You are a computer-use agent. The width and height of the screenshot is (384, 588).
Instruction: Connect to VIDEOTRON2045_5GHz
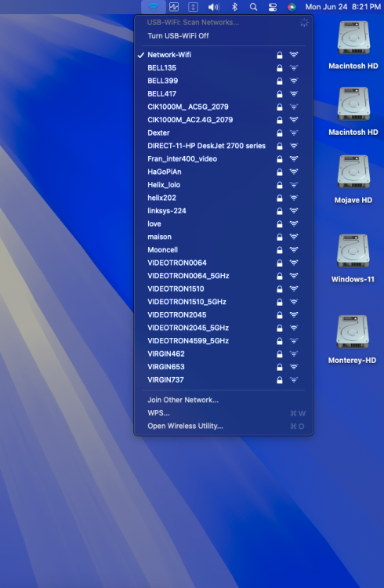click(x=223, y=328)
